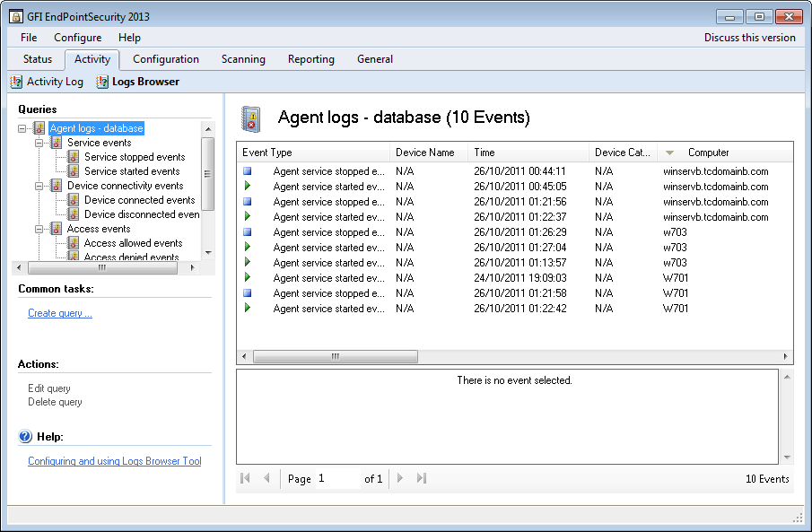Click the Service stopped events query icon
The image size is (812, 532).
pos(74,157)
